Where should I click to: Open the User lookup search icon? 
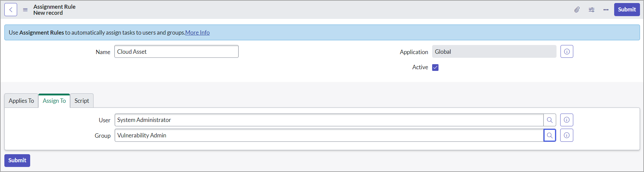[550, 120]
